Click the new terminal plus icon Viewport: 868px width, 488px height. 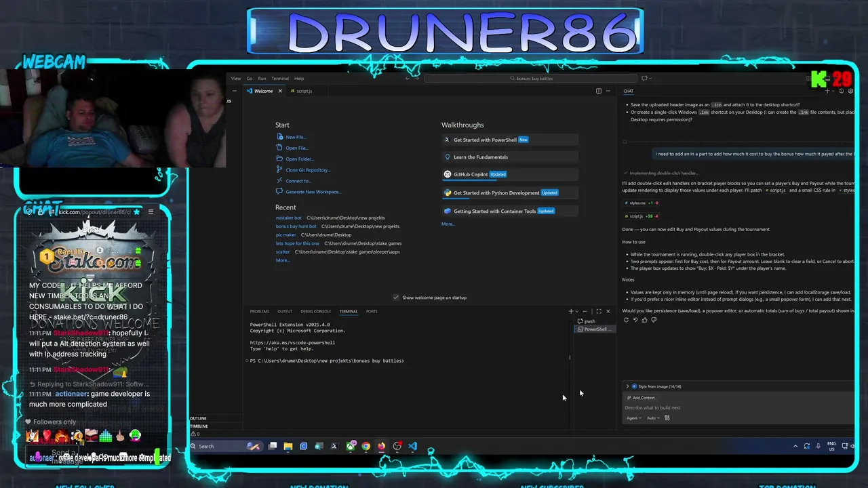tap(571, 311)
